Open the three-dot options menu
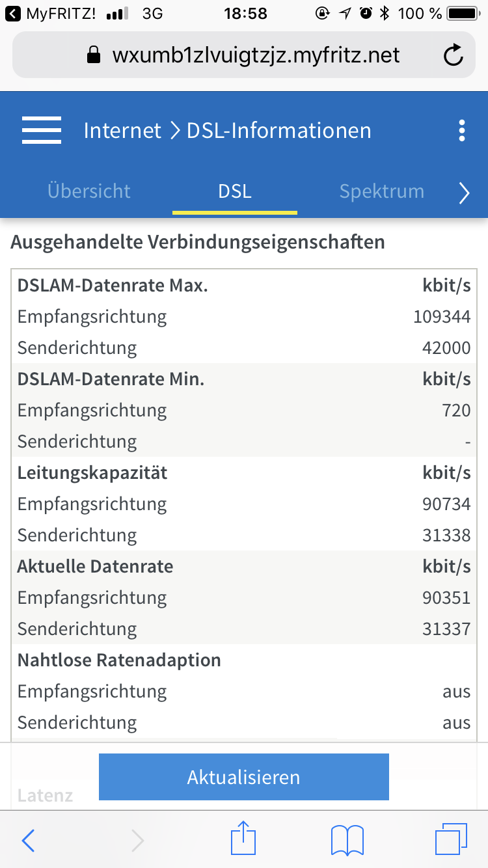The height and width of the screenshot is (868, 488). (x=462, y=130)
